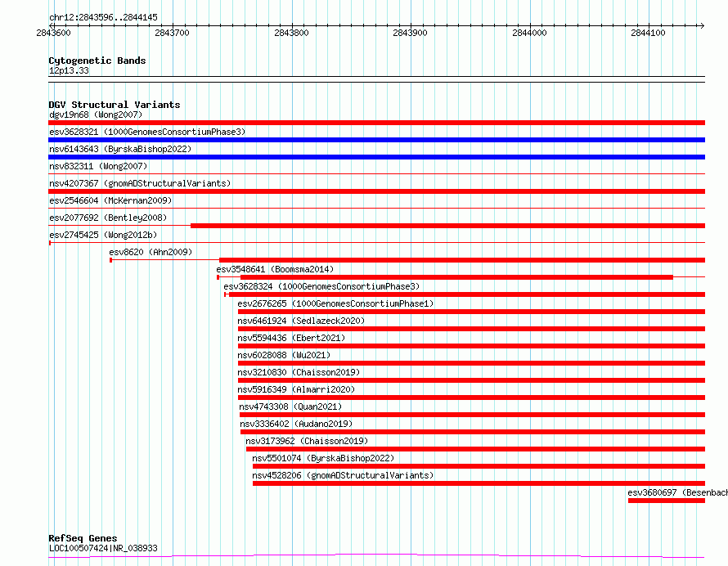
Task: Select nsv5501074 (ByrskaBishop2022) label
Action: click(x=323, y=458)
